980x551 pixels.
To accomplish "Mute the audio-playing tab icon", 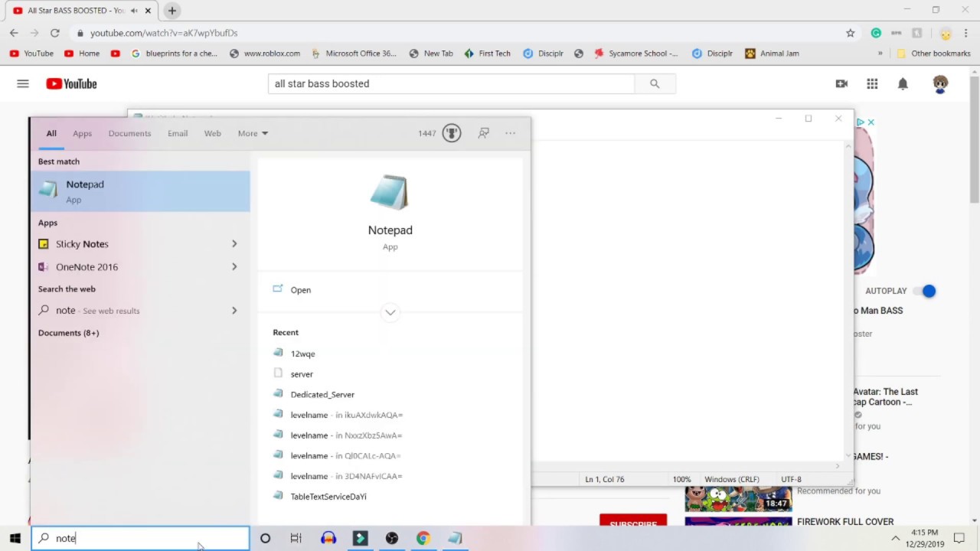I will [134, 11].
